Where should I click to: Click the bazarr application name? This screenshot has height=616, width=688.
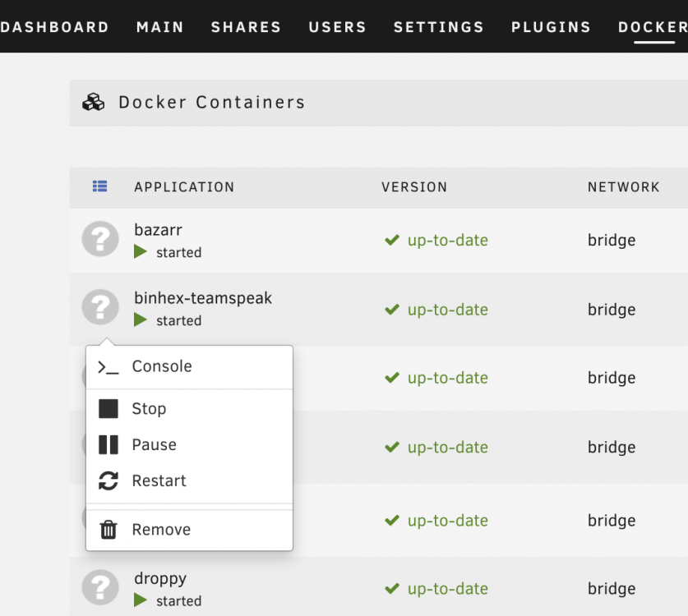pos(158,230)
